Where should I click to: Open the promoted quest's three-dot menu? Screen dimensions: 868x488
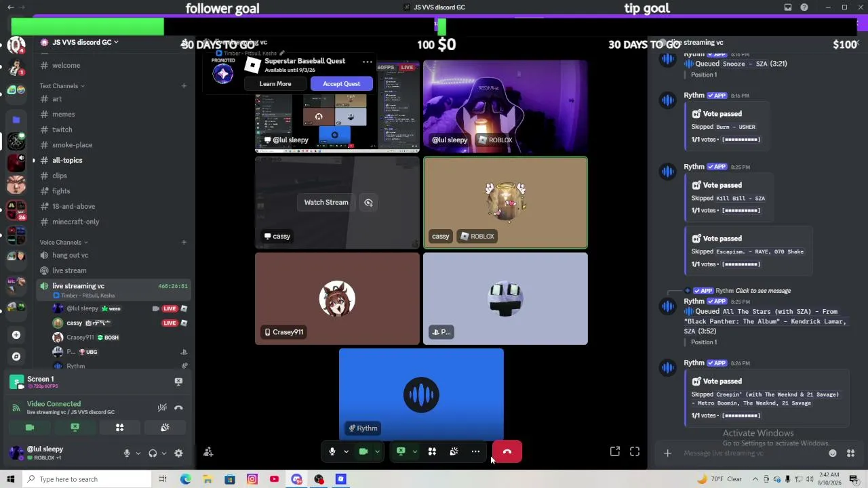point(367,62)
